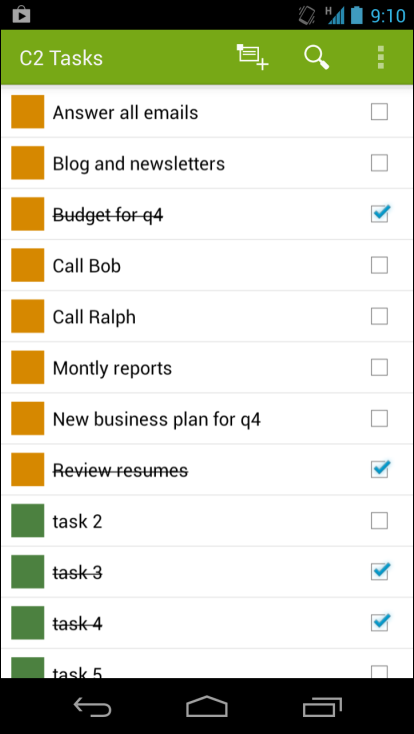Screen dimensions: 414x734
Task: Open the recent apps button
Action: [322, 706]
